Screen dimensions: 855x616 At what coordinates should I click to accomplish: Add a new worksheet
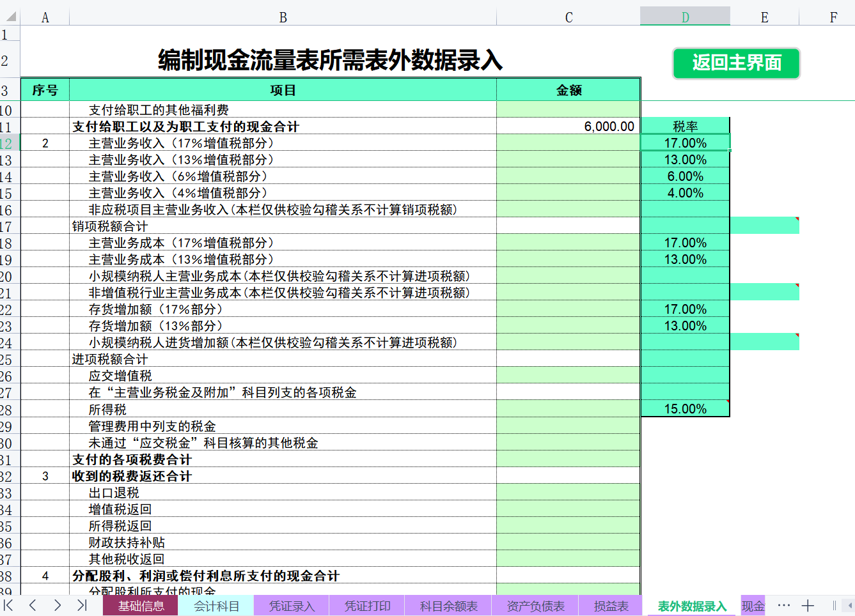(808, 605)
